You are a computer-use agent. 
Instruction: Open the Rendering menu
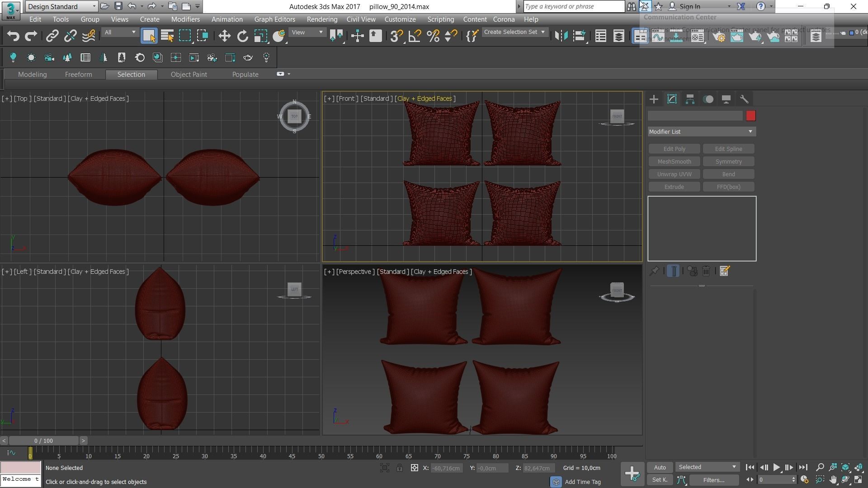pos(322,19)
